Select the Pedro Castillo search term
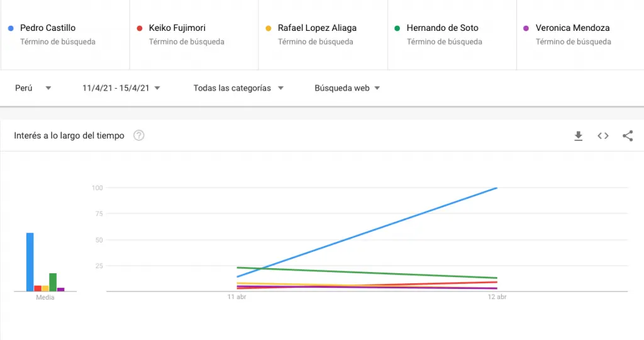The height and width of the screenshot is (340, 644). (48, 28)
